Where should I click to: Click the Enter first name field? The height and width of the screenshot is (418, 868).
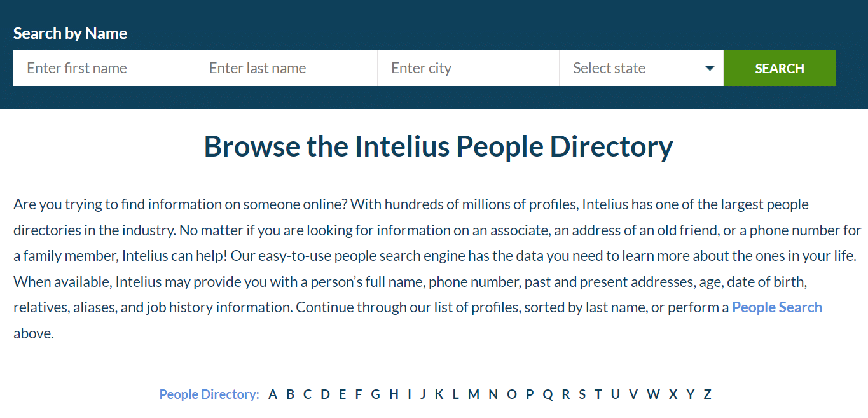104,67
